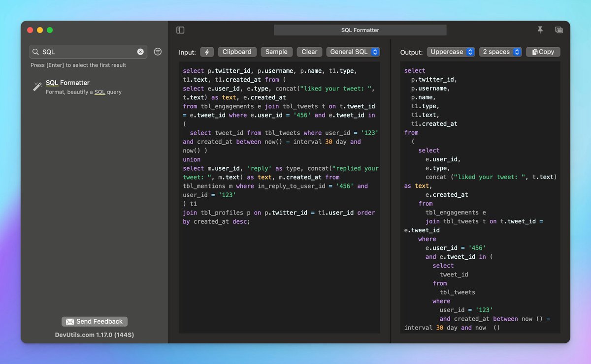Open the General SQL dialect dropdown

tap(353, 52)
